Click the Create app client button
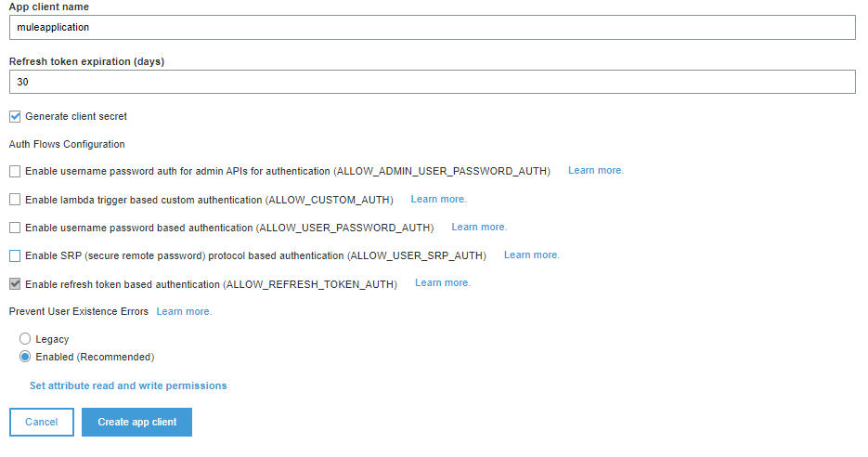This screenshot has height=457, width=868. pos(136,422)
